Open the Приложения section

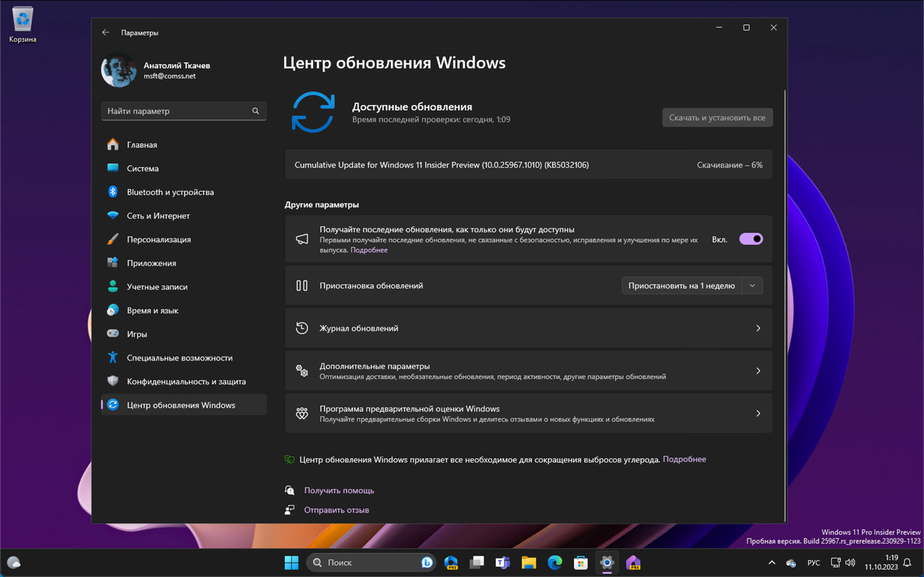click(184, 263)
